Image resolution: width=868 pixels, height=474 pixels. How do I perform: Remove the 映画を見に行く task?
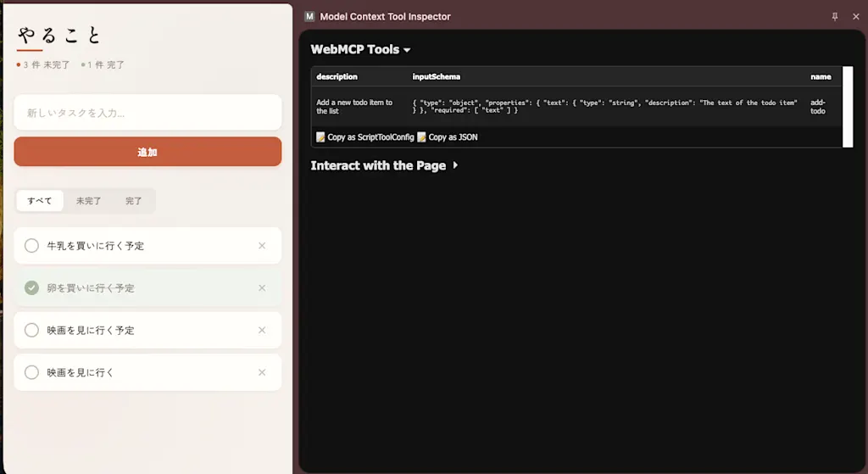(x=262, y=372)
